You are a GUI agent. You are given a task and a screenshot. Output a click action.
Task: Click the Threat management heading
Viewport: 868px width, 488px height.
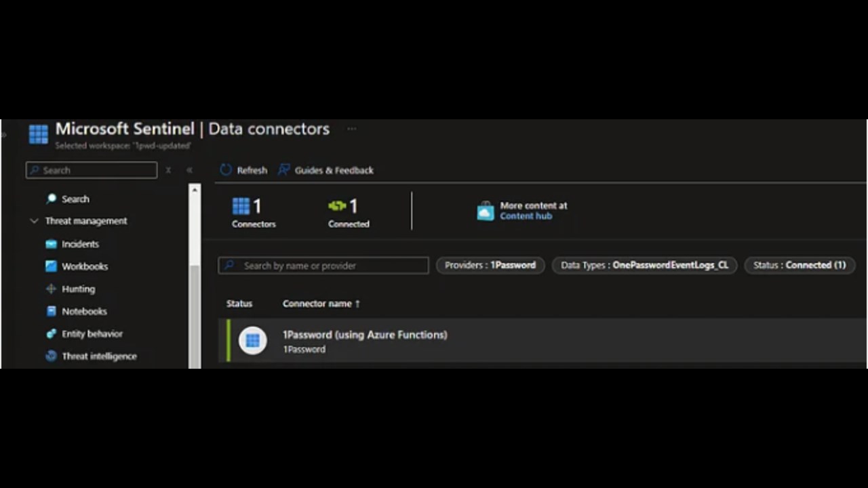click(86, 221)
